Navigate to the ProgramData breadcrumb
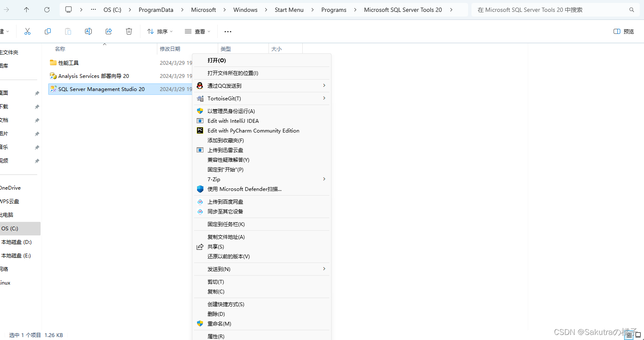The width and height of the screenshot is (644, 340). (x=156, y=10)
